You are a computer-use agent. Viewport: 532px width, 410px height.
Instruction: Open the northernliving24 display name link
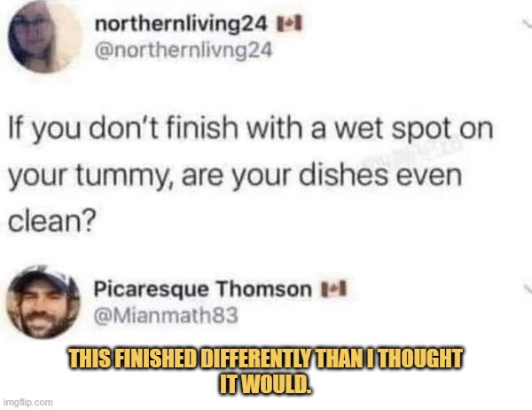pyautogui.click(x=181, y=25)
